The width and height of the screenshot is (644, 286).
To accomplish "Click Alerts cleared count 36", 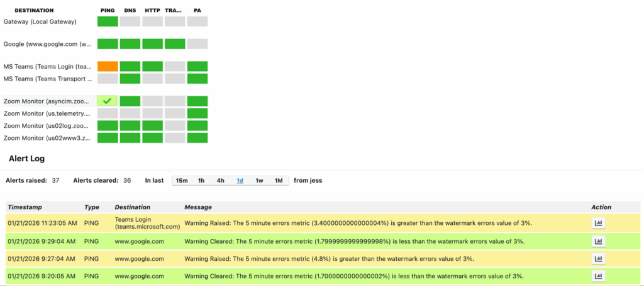I will 127,180.
